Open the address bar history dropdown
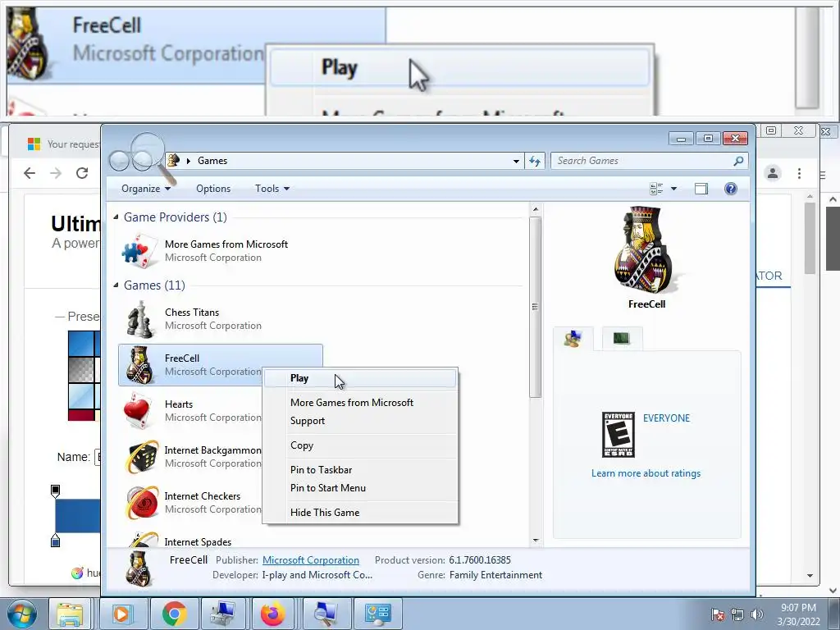Image resolution: width=840 pixels, height=630 pixels. tap(516, 161)
